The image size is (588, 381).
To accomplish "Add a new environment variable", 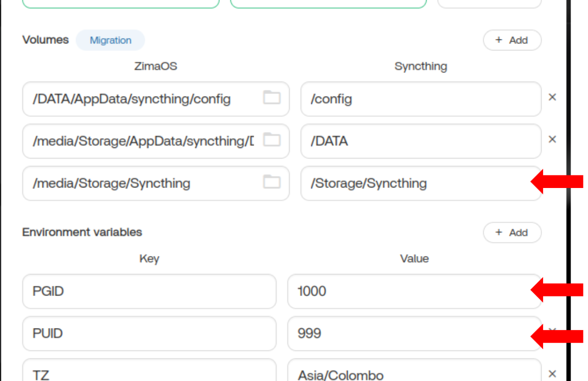I will [512, 232].
